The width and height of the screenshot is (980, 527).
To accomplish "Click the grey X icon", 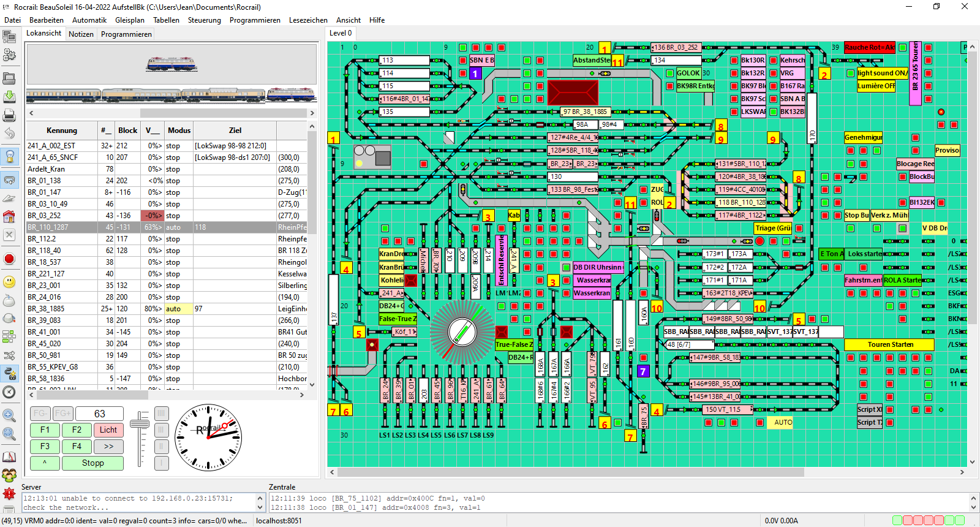I will pyautogui.click(x=9, y=235).
